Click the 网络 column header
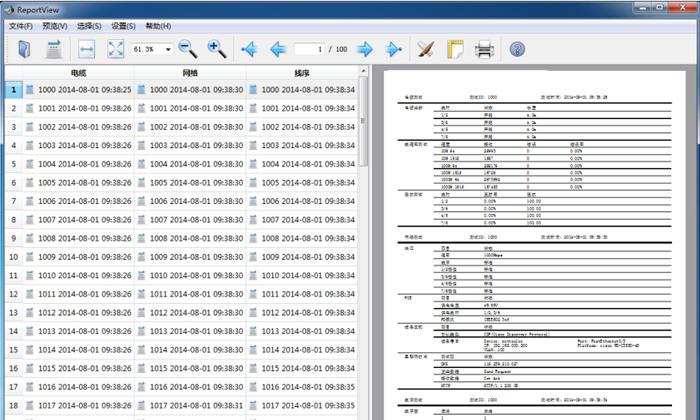The height and width of the screenshot is (420, 700). pyautogui.click(x=190, y=73)
